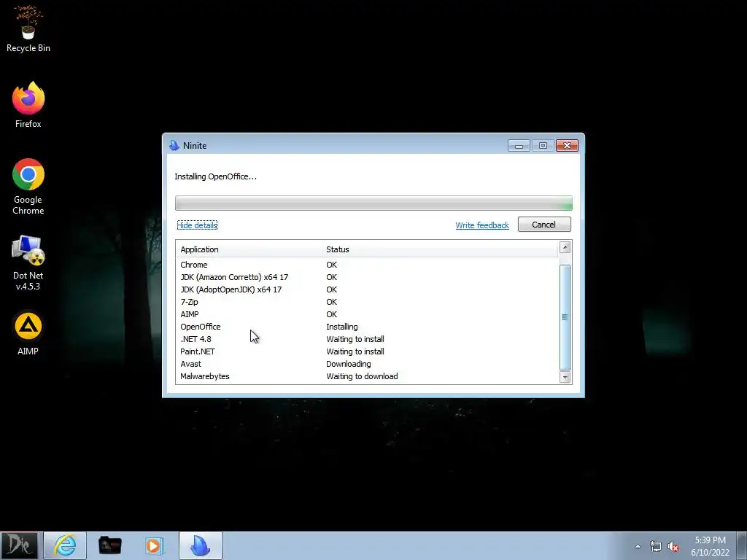Open the Start menu button
747x560 pixels.
19,545
